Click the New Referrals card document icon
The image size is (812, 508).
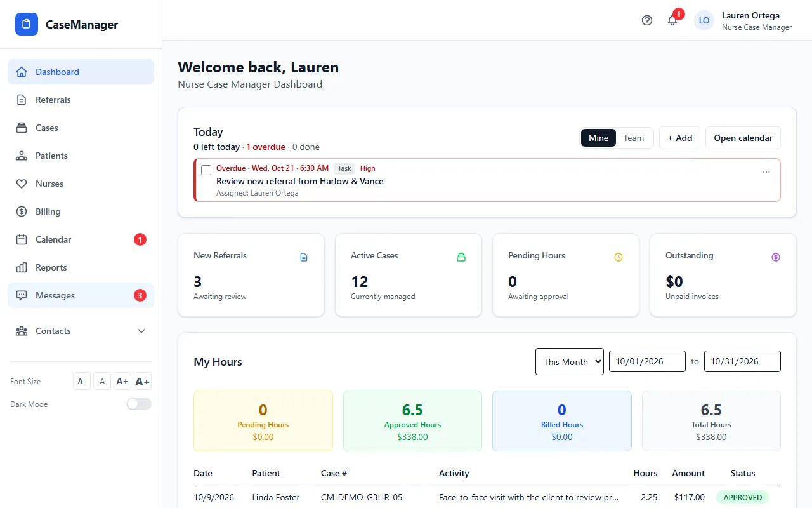point(304,257)
